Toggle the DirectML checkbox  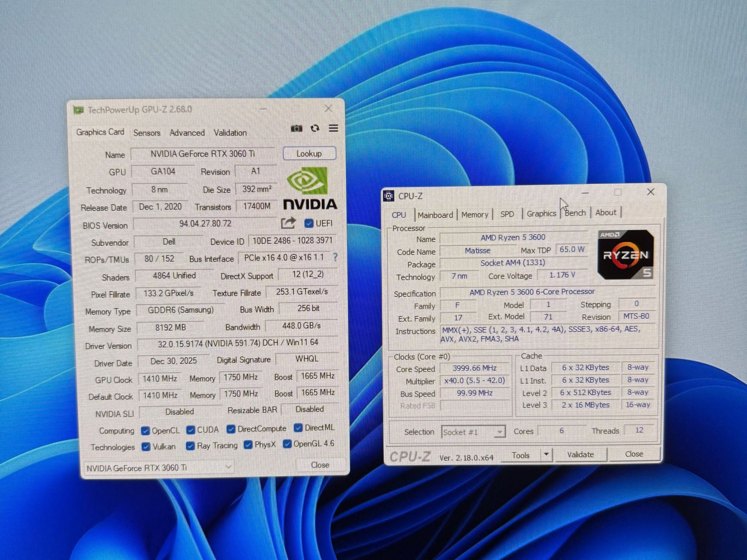(298, 428)
